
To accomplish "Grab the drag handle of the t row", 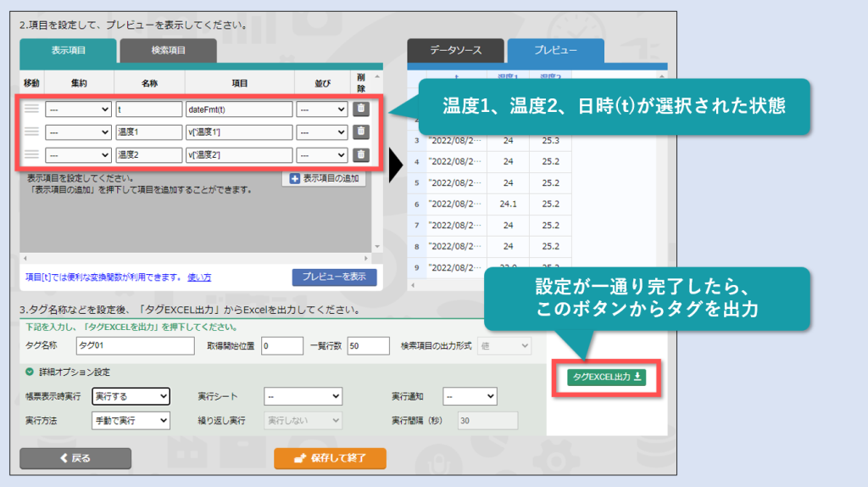I will coord(32,109).
